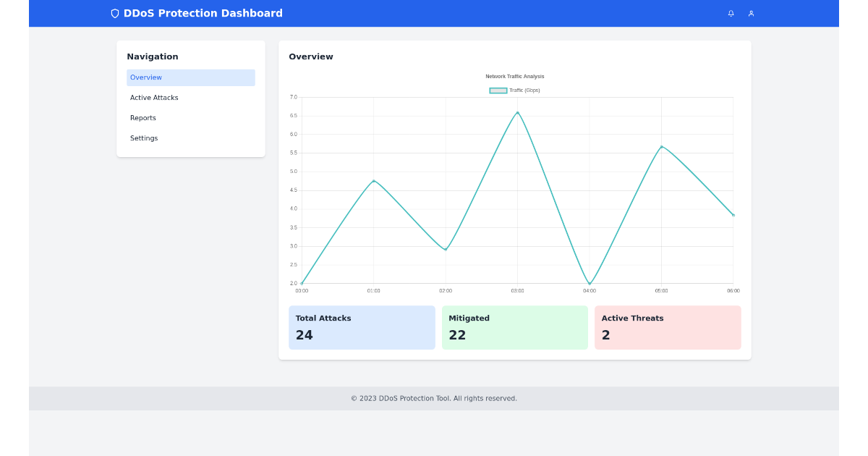Click the Total Attacks stat card
This screenshot has width=868, height=456.
click(x=362, y=327)
